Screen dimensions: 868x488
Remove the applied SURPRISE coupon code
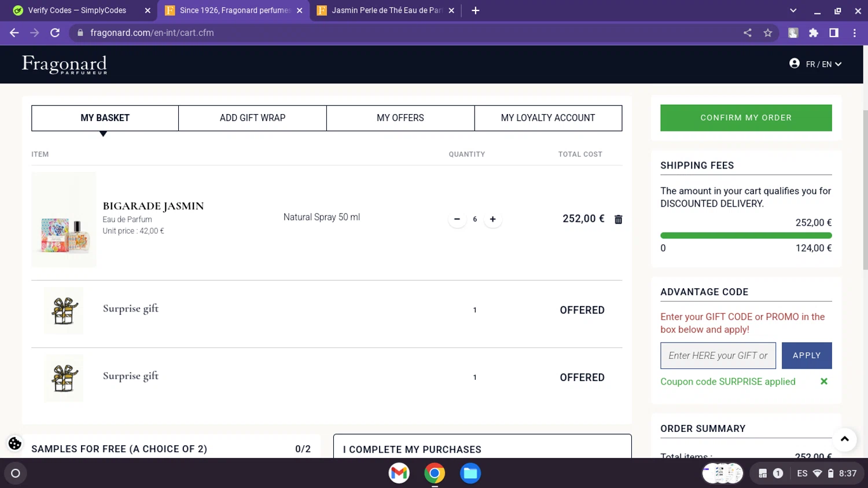(824, 381)
